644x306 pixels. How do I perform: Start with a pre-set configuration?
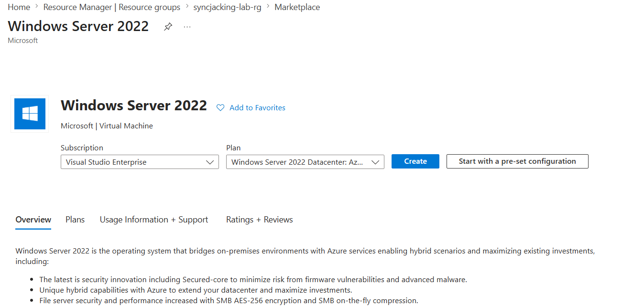(x=517, y=161)
